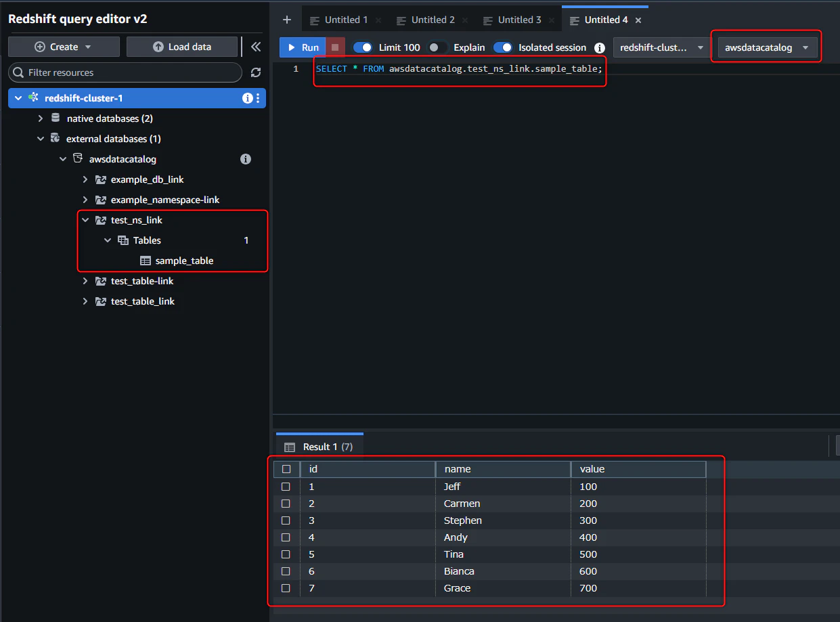The image size is (840, 622).
Task: Show info for awsdatacatalog database
Action: pyautogui.click(x=246, y=159)
